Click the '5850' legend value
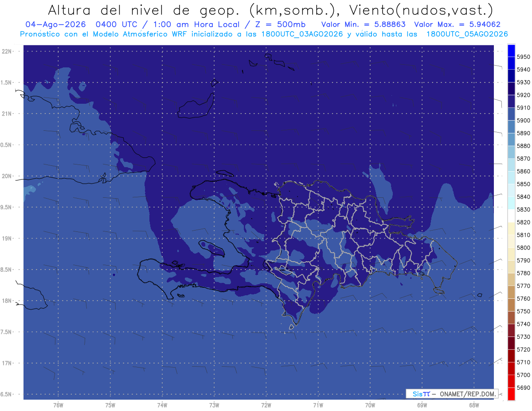Image resolution: width=532 pixels, height=411 pixels. click(523, 184)
